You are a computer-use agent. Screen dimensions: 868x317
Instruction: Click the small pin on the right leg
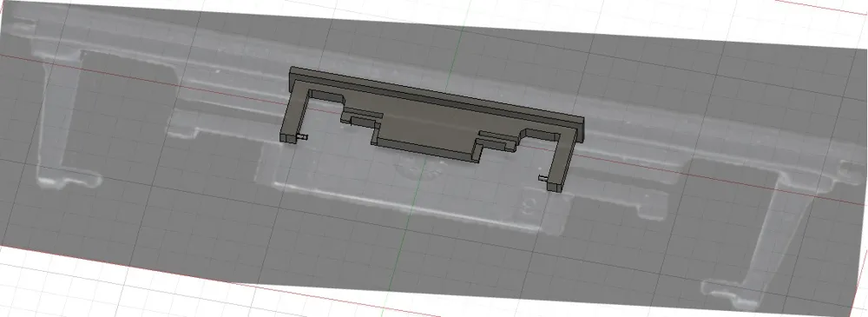[543, 178]
